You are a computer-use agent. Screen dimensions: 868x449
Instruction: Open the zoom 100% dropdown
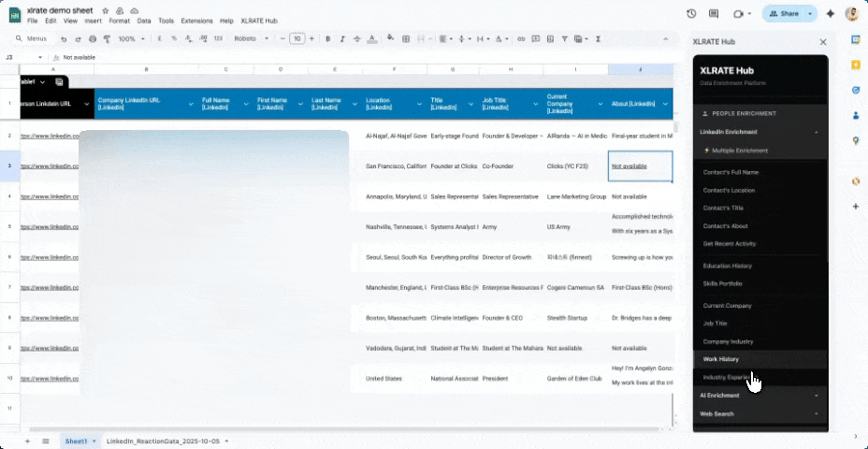[x=131, y=38]
